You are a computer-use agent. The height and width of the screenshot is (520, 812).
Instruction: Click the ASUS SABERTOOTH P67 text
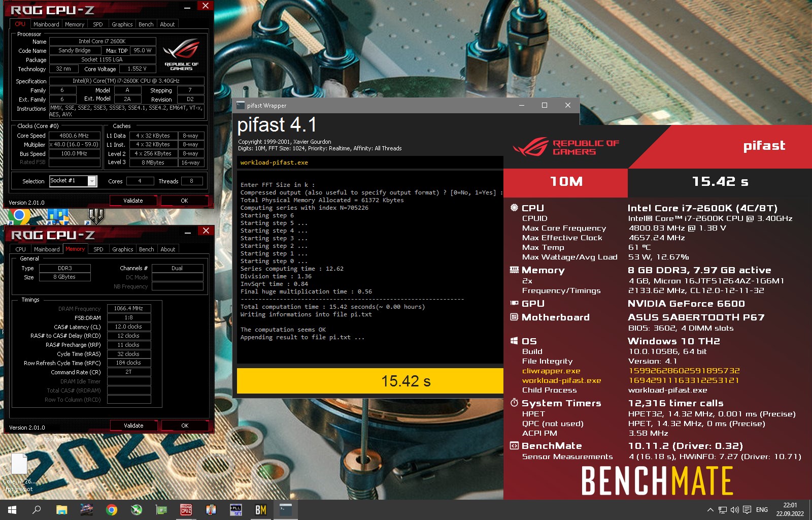[696, 317]
